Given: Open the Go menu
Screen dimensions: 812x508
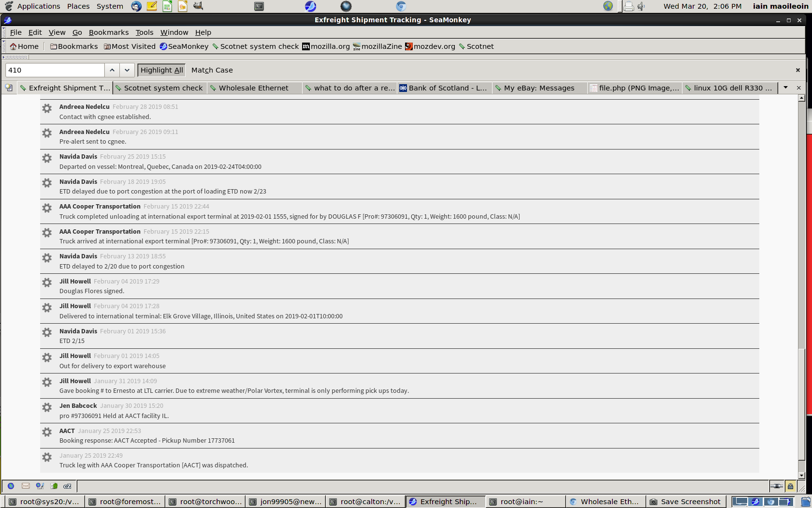Looking at the screenshot, I should click(77, 32).
